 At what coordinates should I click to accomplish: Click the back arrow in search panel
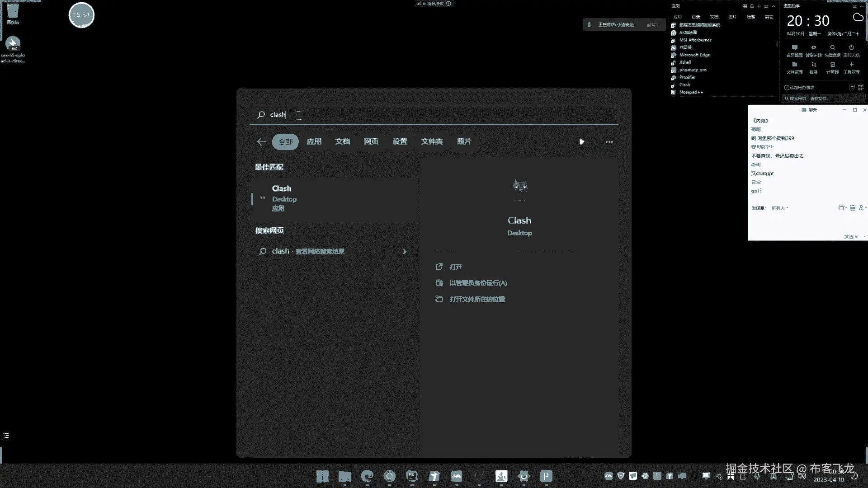261,141
